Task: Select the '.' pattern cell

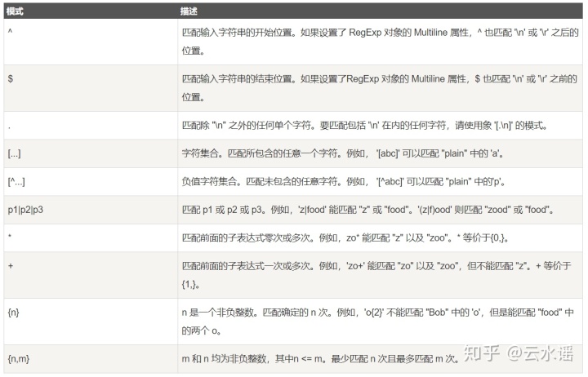Action: [91, 126]
